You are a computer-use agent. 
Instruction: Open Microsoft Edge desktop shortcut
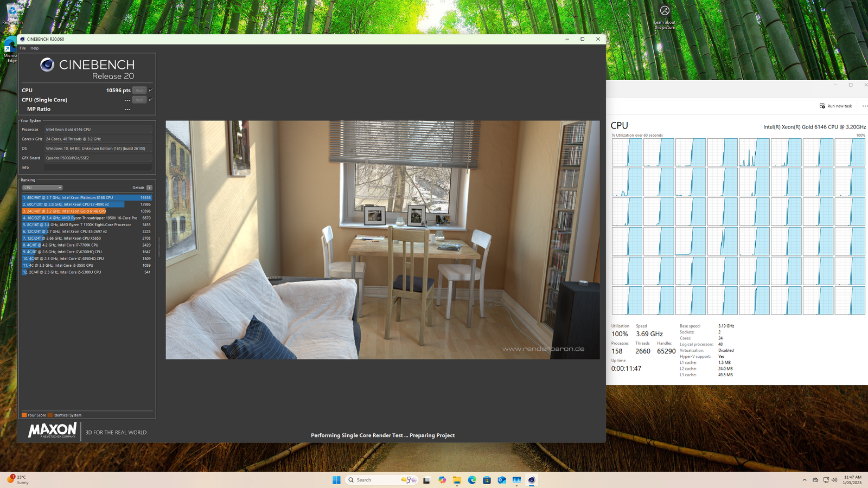(x=10, y=50)
